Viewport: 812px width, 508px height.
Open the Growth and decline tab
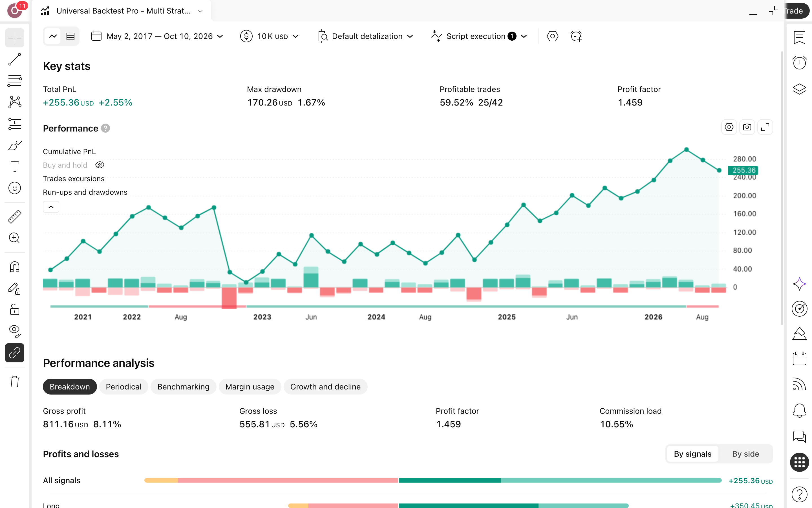click(x=325, y=387)
